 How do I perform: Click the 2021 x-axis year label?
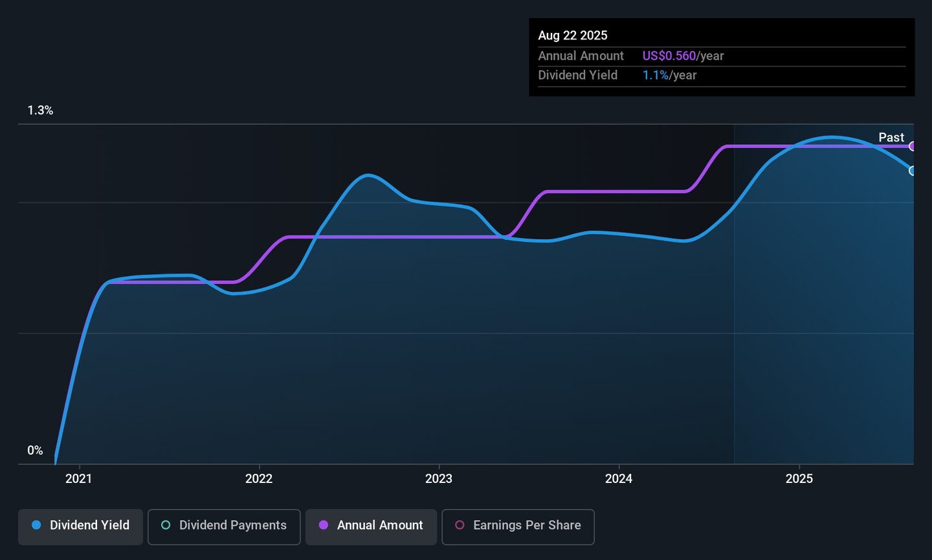79,479
